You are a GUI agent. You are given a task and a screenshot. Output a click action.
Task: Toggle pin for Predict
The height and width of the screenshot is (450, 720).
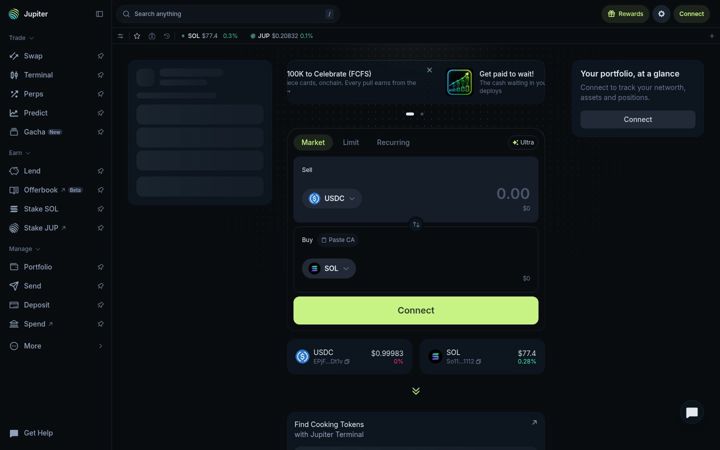(x=100, y=113)
